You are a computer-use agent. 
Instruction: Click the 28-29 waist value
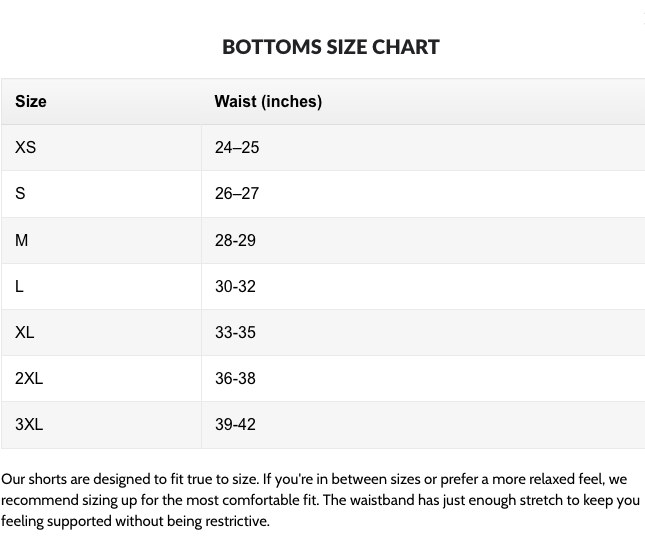tap(235, 240)
